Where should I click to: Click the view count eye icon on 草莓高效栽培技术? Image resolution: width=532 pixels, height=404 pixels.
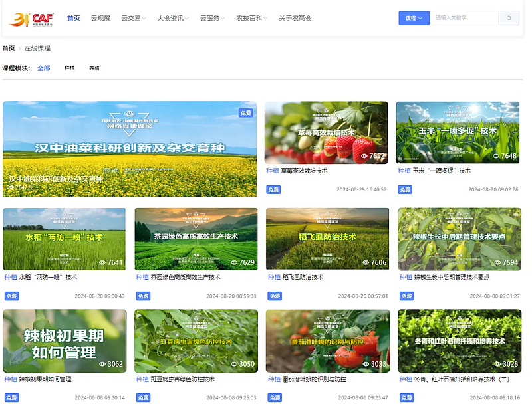pyautogui.click(x=364, y=156)
